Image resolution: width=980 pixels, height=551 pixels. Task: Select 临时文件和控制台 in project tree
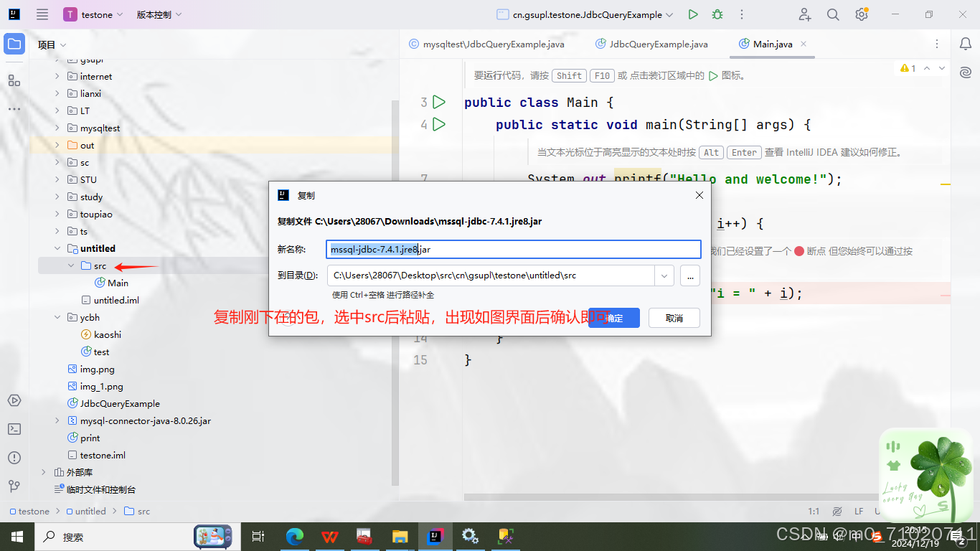point(95,489)
